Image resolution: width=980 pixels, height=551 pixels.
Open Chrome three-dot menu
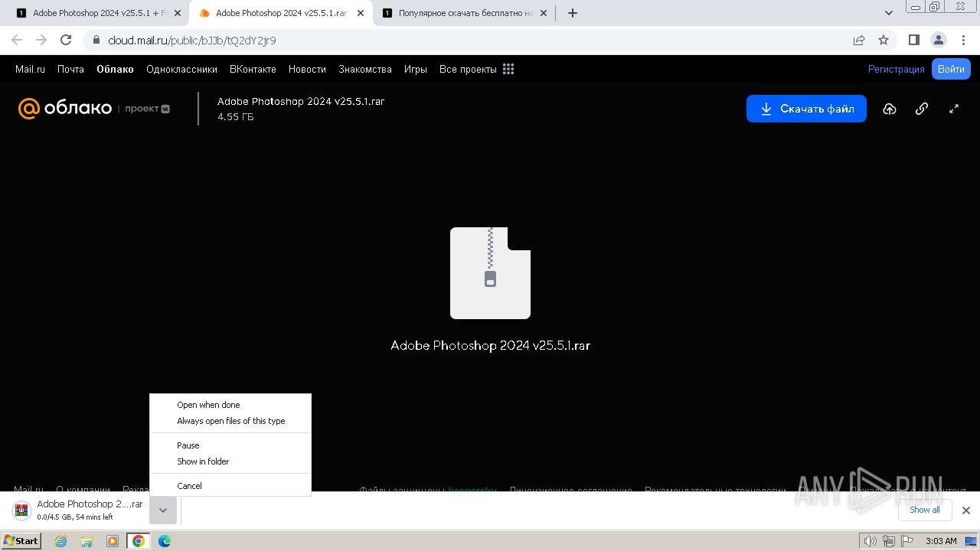(x=962, y=40)
